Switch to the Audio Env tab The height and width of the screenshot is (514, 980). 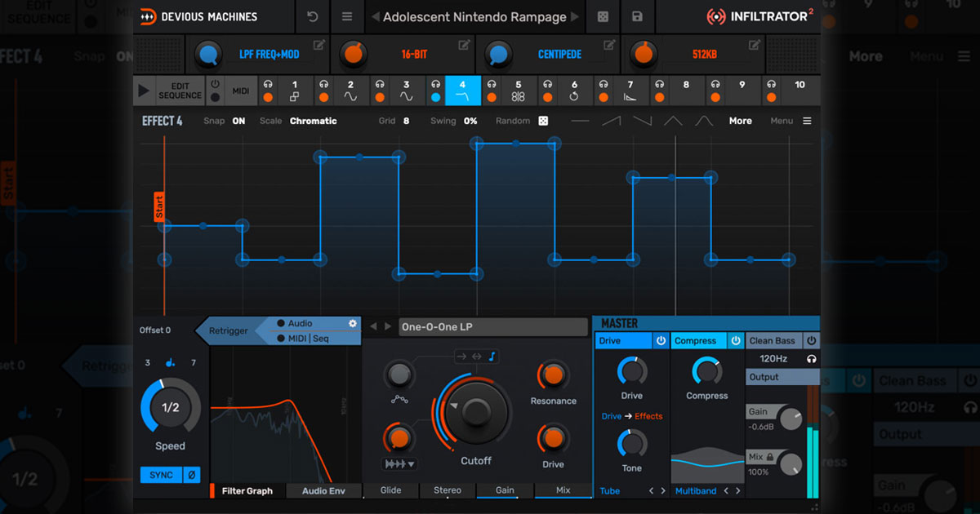pos(324,490)
